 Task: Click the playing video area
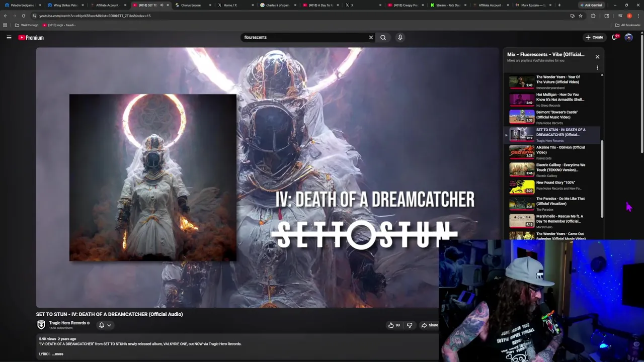coord(267,177)
